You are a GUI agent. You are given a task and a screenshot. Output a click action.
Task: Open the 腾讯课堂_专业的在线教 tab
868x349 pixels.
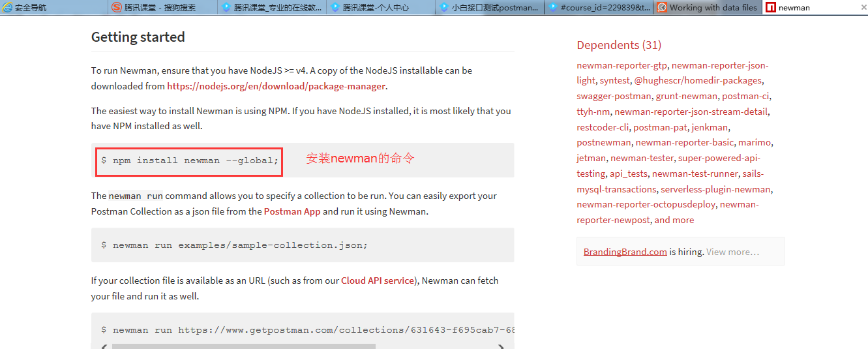[271, 7]
